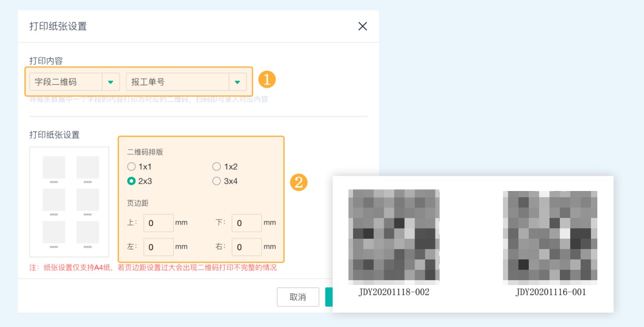Click the 取消 cancel button

click(298, 296)
